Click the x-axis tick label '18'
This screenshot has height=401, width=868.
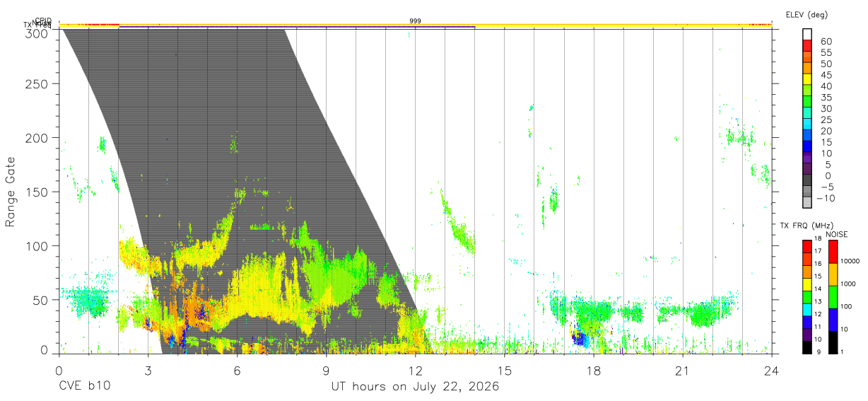tap(593, 371)
